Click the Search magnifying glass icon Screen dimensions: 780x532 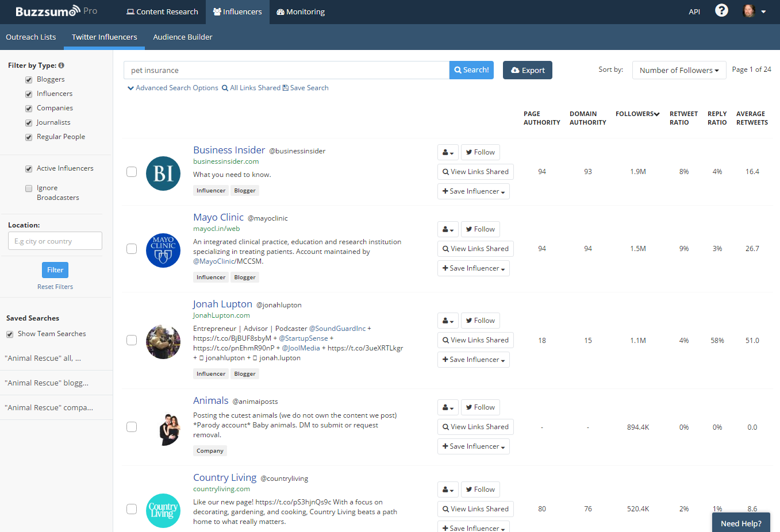[459, 70]
